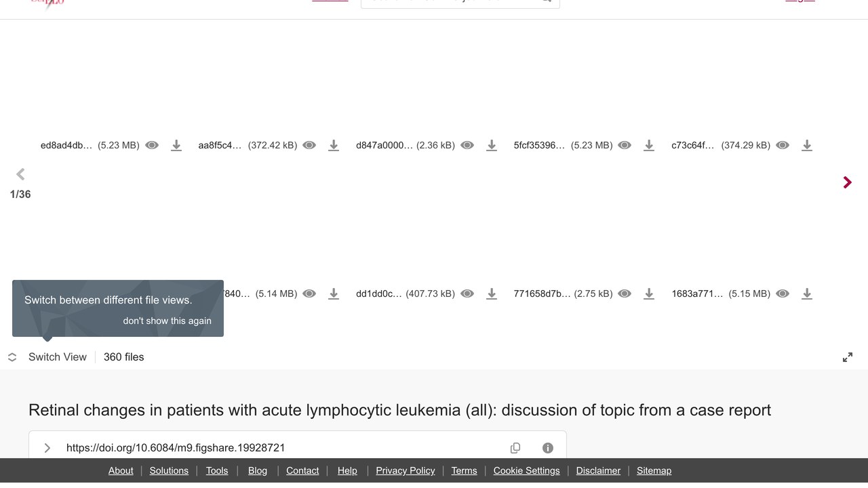Viewport: 868px width, 488px height.
Task: Copy the DOI link to clipboard
Action: point(515,448)
